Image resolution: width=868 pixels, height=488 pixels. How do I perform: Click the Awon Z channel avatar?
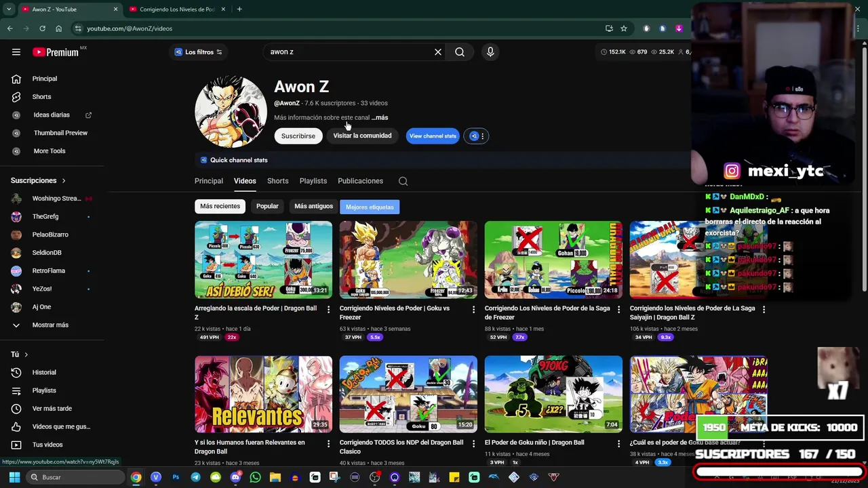231,112
